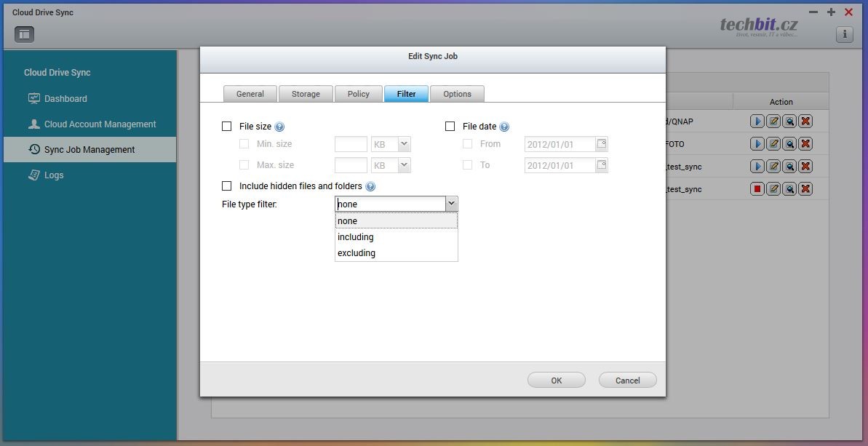Switch to the Policy tab
Image resolution: width=868 pixels, height=446 pixels.
(x=359, y=94)
